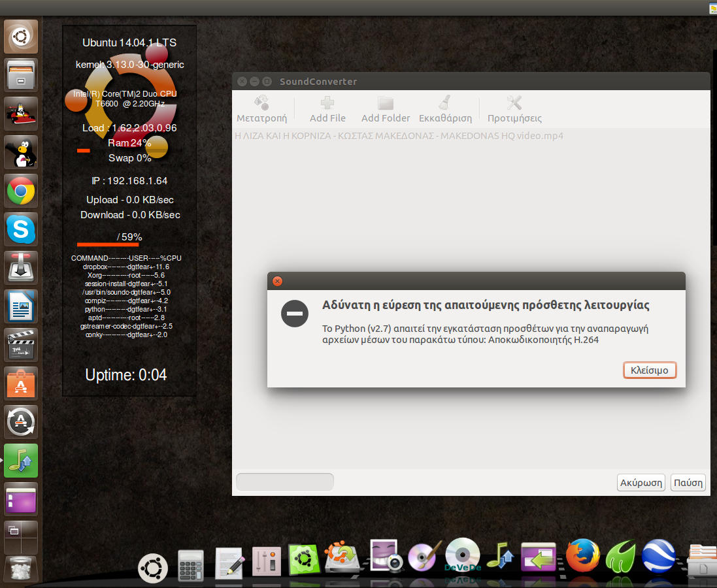Click the Ubuntu Dash home icon
This screenshot has height=588, width=717.
[x=21, y=37]
